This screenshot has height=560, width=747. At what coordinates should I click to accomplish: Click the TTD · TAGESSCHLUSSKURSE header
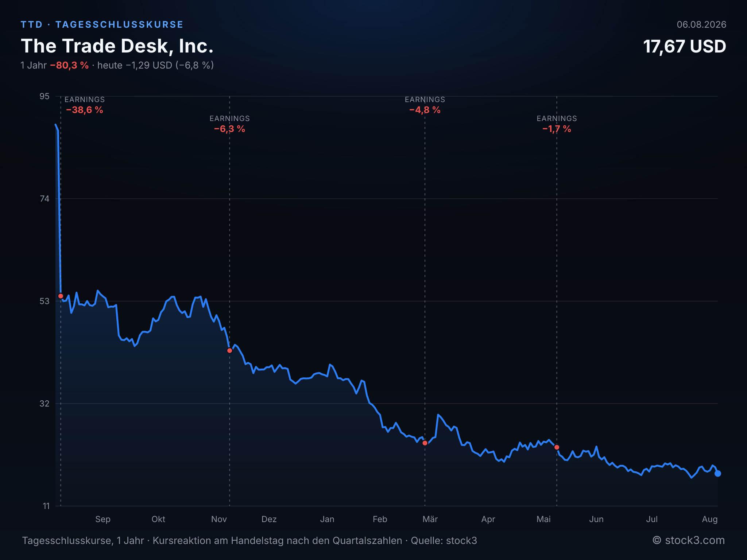click(x=102, y=24)
